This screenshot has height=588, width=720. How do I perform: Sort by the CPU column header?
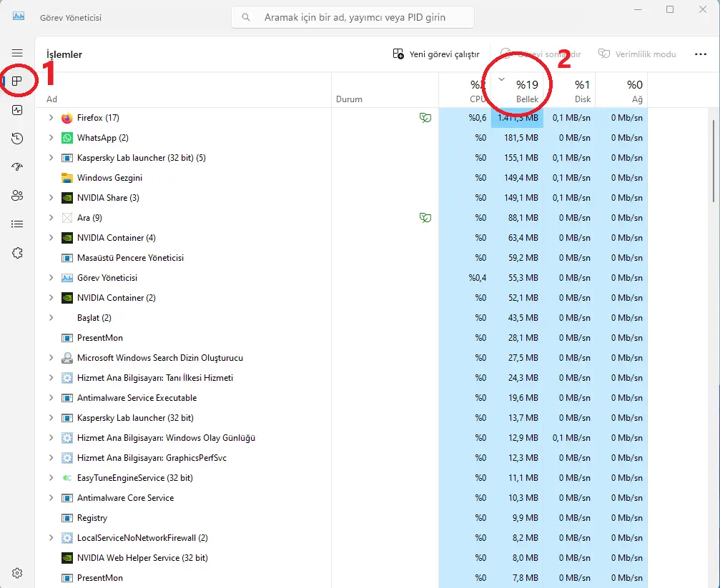(465, 91)
